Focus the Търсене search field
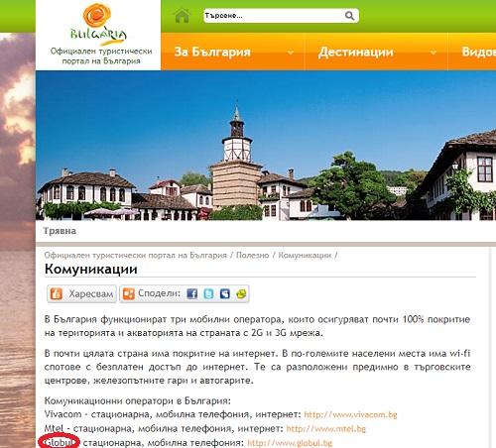The height and width of the screenshot is (448, 496). [274, 16]
